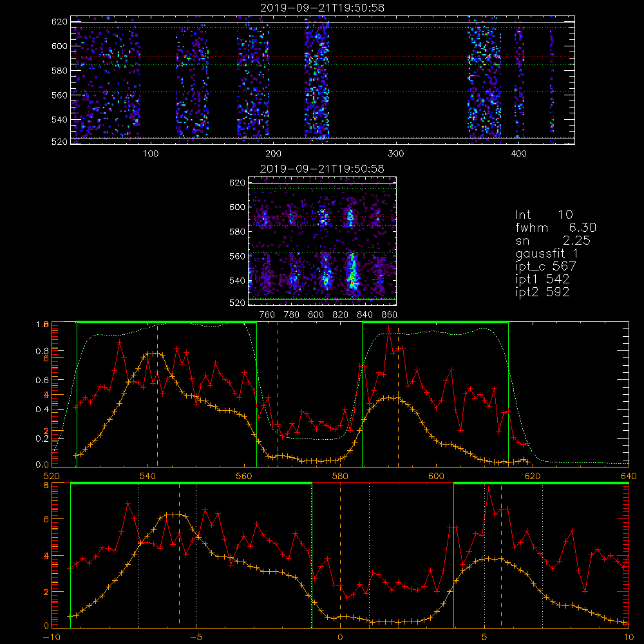
Task: Click x-axis label 300 of top spectrogram
Action: pyautogui.click(x=396, y=153)
